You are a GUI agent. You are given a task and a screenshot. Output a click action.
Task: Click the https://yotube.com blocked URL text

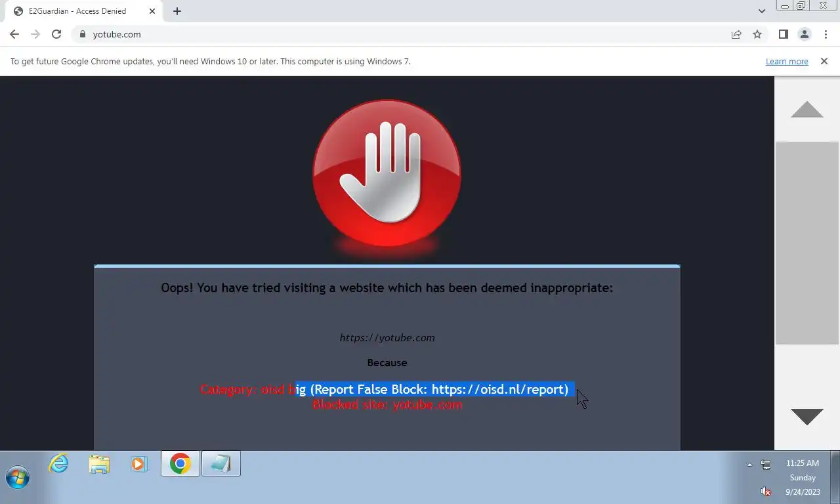[x=387, y=338]
